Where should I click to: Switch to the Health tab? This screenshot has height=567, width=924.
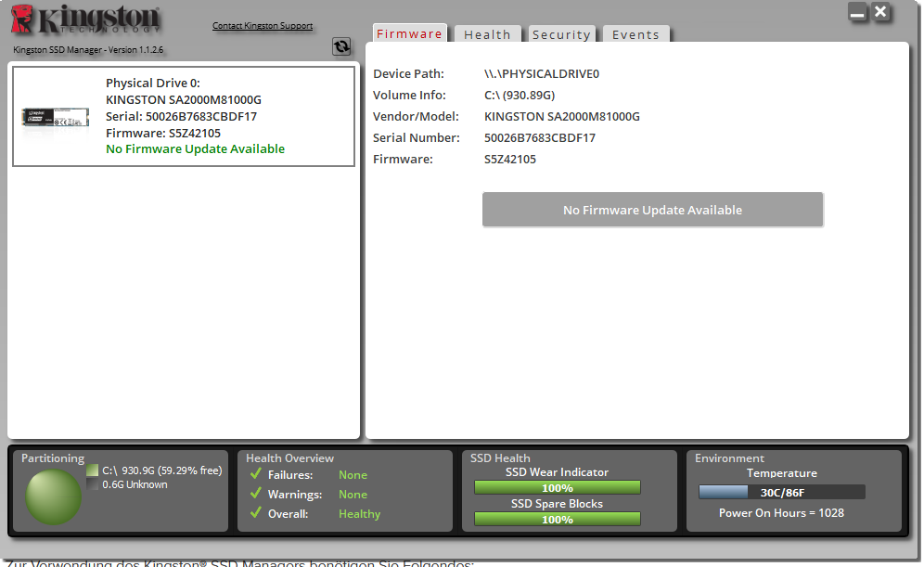(487, 33)
